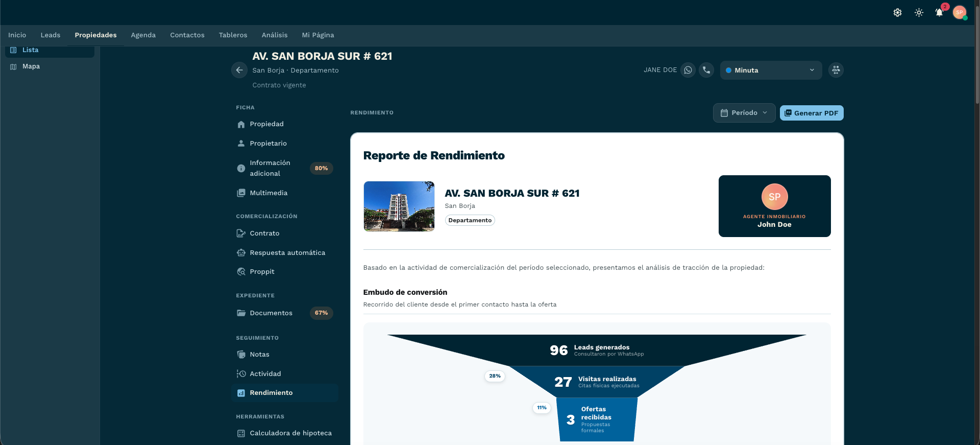Viewport: 980px width, 445px height.
Task: Open the settings gear icon
Action: (897, 13)
